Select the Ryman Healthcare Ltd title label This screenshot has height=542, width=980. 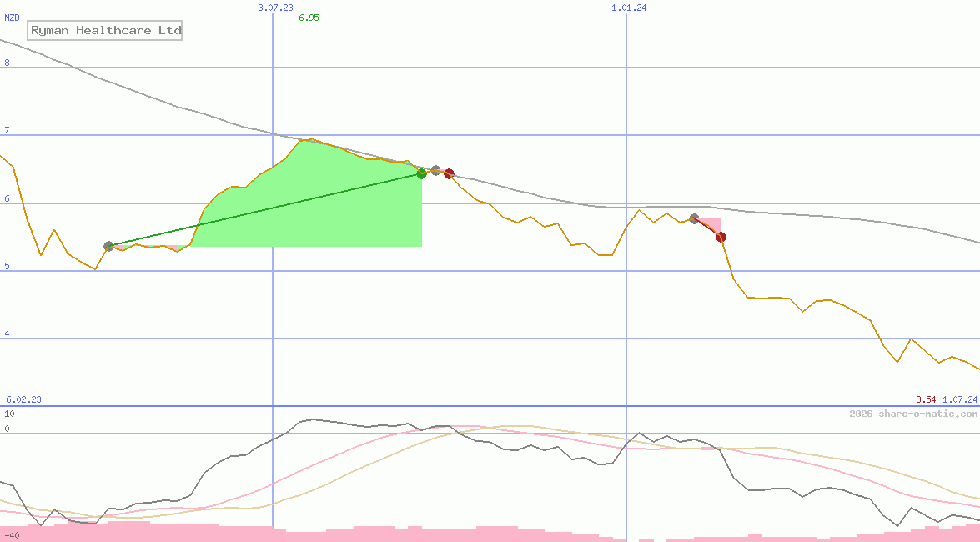(104, 30)
